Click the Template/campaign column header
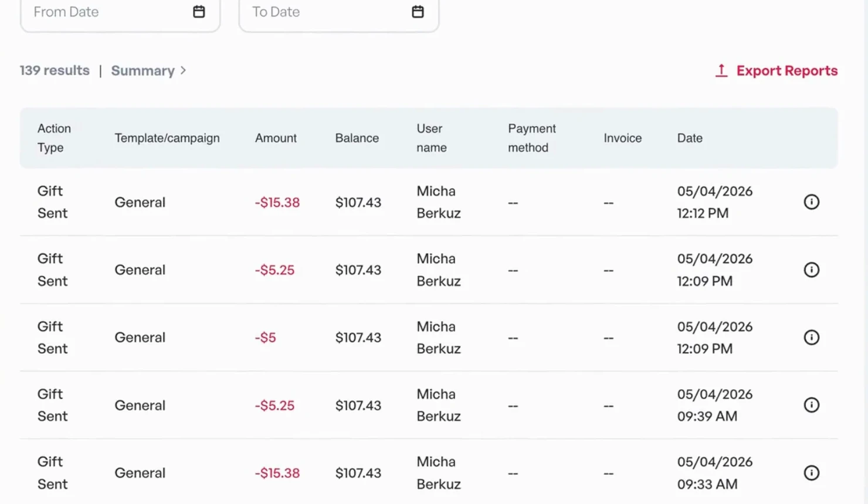Viewport: 868px width, 504px height. coord(167,138)
